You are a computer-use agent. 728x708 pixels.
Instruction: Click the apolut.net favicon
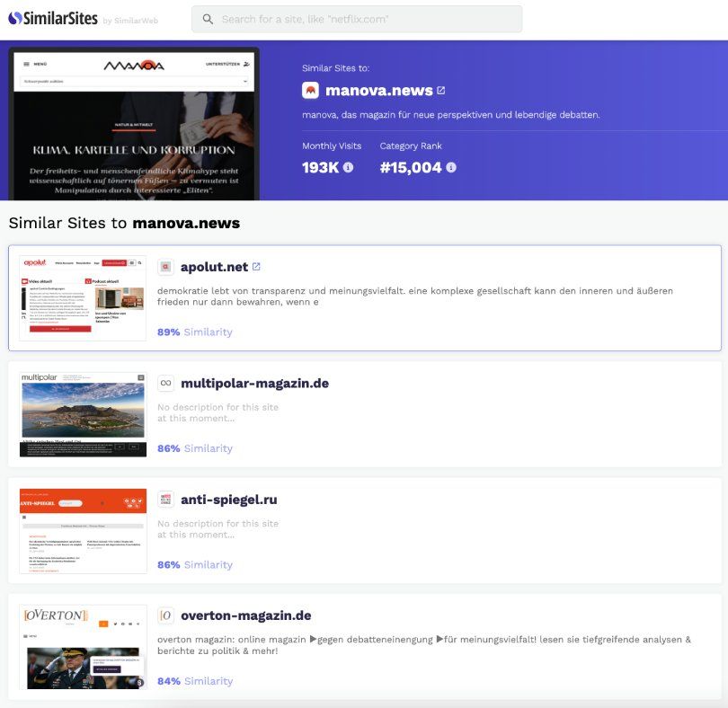click(165, 267)
